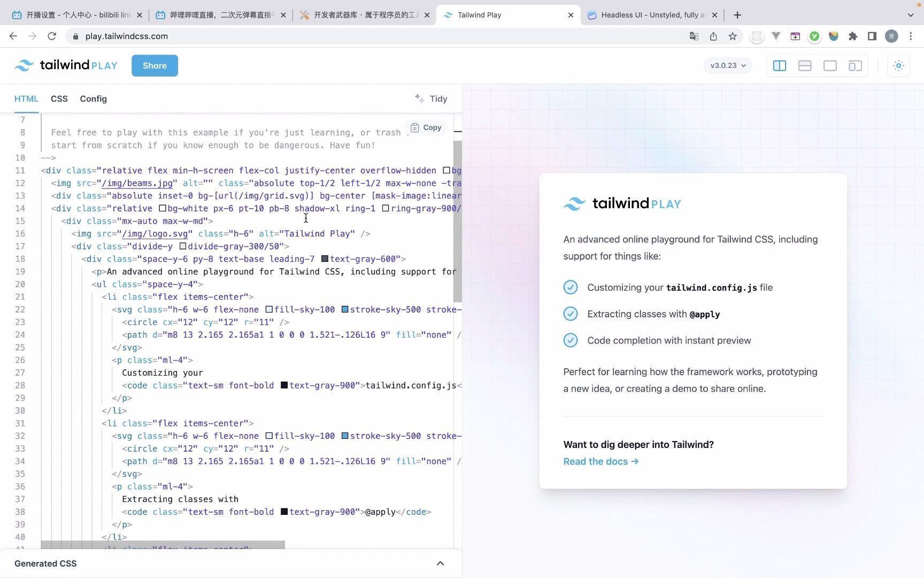Select the preview-only layout icon

830,65
